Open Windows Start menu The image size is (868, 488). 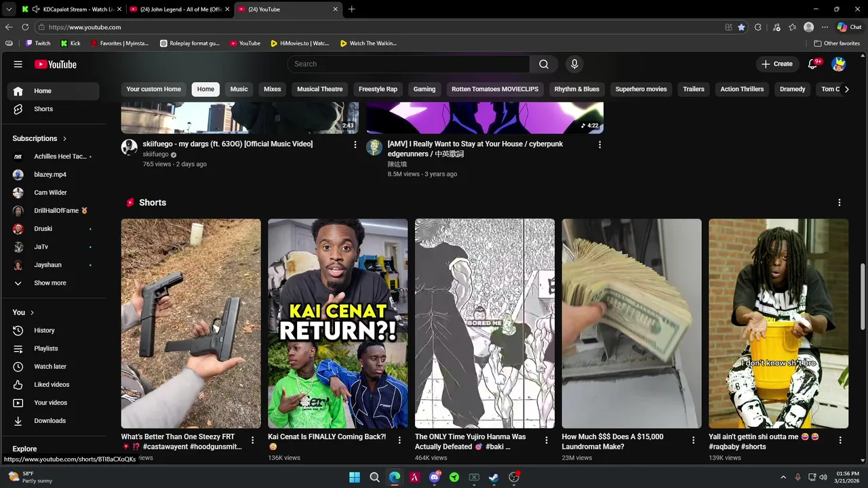click(x=355, y=477)
